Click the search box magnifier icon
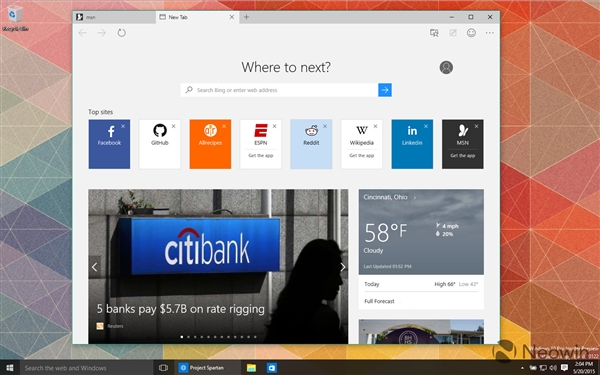This screenshot has height=375, width=600. pos(189,90)
